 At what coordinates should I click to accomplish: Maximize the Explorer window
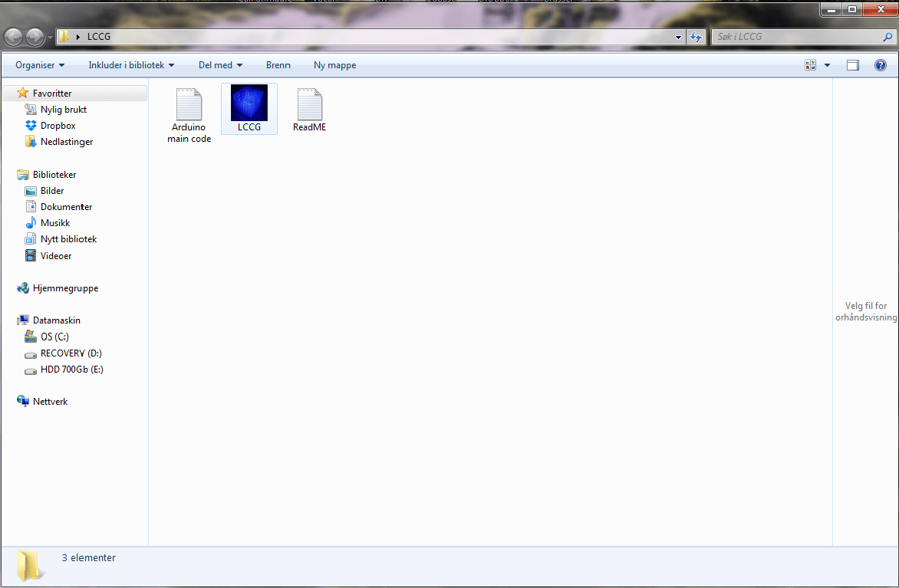coord(852,9)
